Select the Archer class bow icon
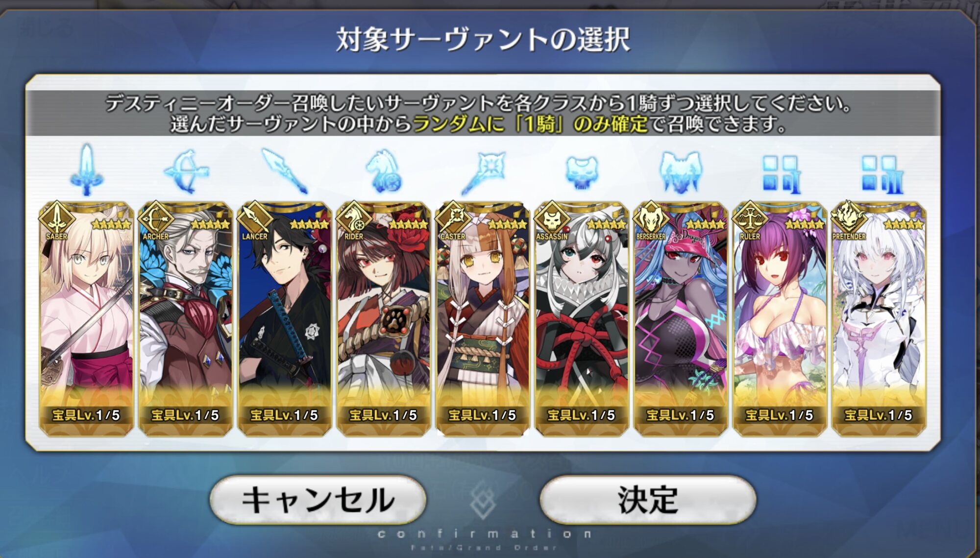This screenshot has height=558, width=980. point(186,171)
